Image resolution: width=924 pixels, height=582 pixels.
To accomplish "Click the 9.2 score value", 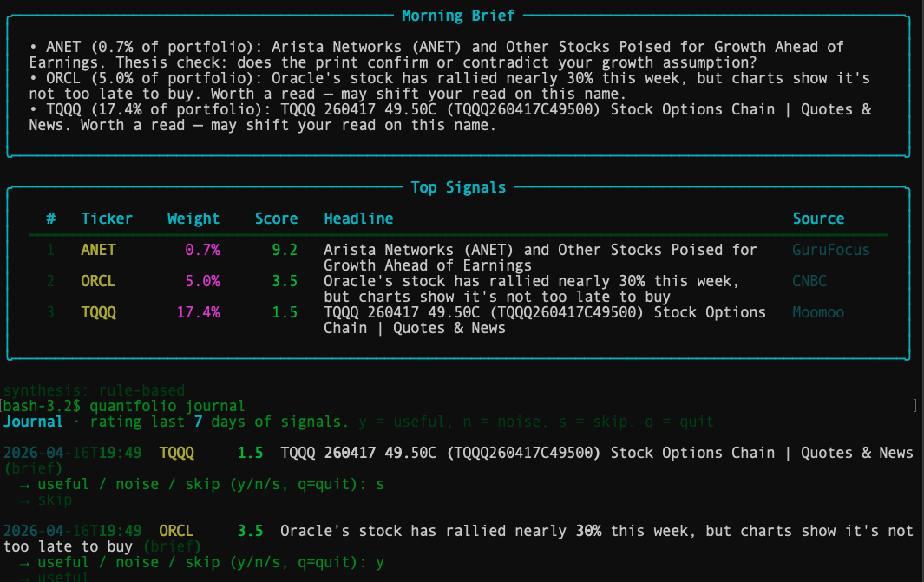I will [285, 250].
